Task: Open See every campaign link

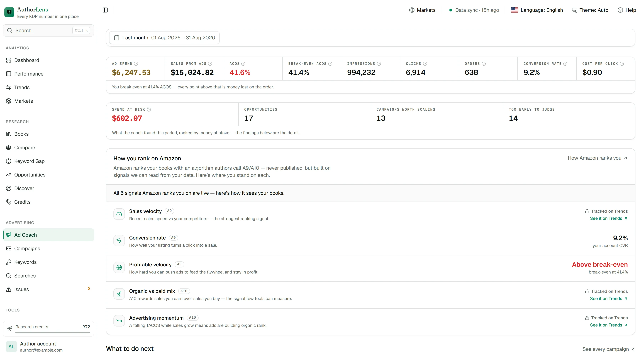Action: point(609,349)
